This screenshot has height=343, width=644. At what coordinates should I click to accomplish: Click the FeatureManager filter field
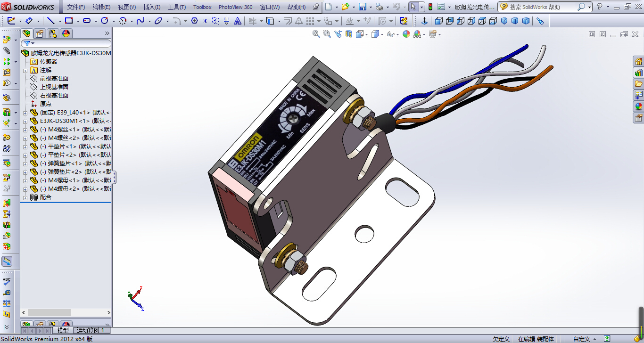pos(66,43)
